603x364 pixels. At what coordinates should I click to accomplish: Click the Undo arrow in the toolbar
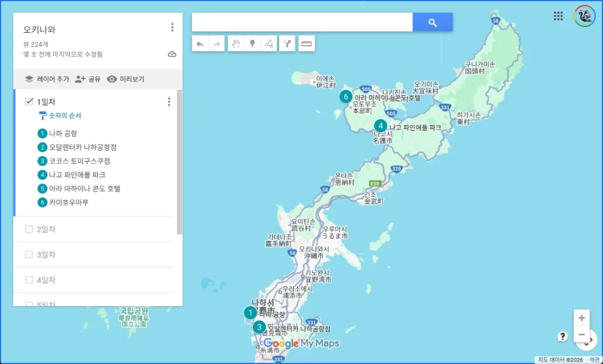pos(201,43)
